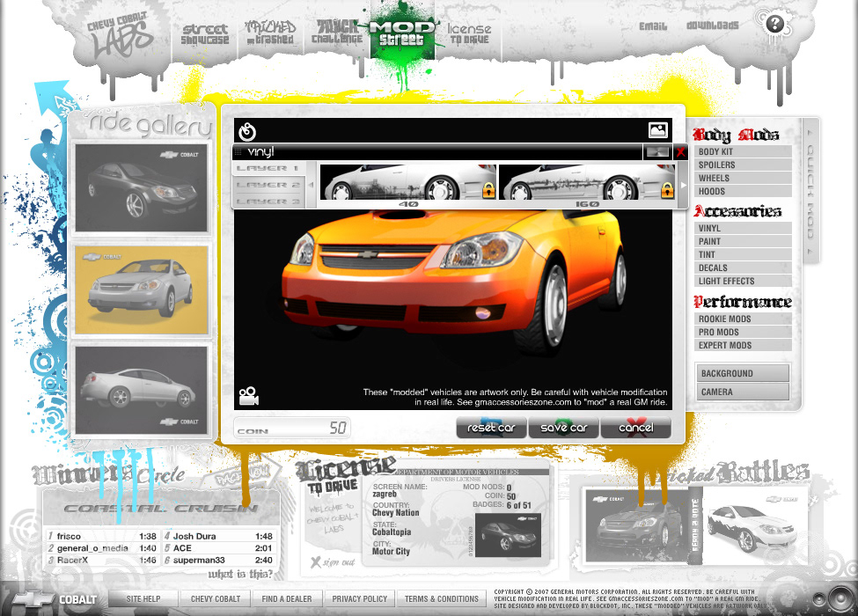Open the Expert Mods performance option
The width and height of the screenshot is (858, 616).
(743, 345)
